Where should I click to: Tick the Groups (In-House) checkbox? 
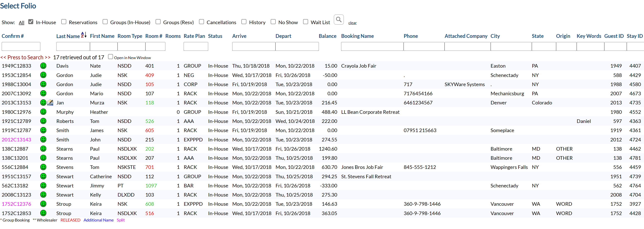(105, 22)
